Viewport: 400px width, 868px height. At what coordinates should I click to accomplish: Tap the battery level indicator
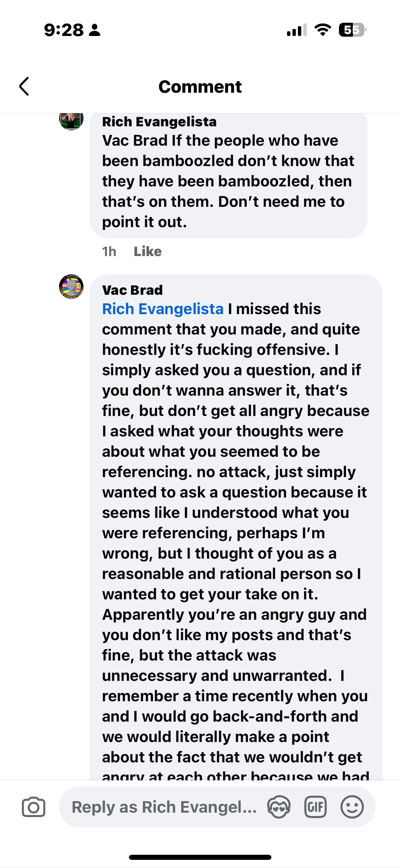(x=353, y=30)
